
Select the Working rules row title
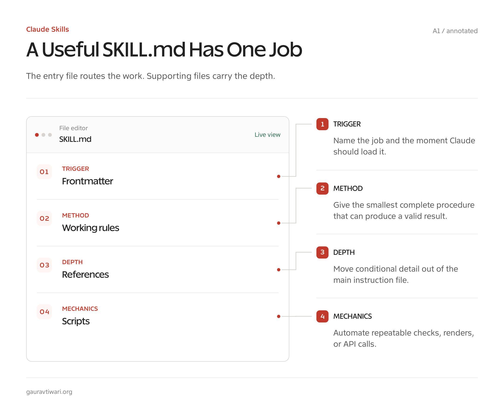[x=91, y=228]
